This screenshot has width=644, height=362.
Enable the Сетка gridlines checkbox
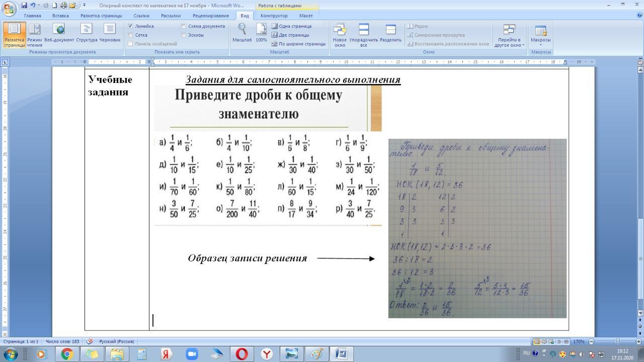[138, 35]
